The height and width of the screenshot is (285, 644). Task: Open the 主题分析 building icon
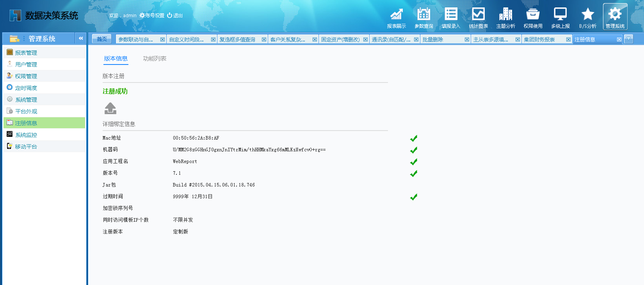[x=506, y=18]
